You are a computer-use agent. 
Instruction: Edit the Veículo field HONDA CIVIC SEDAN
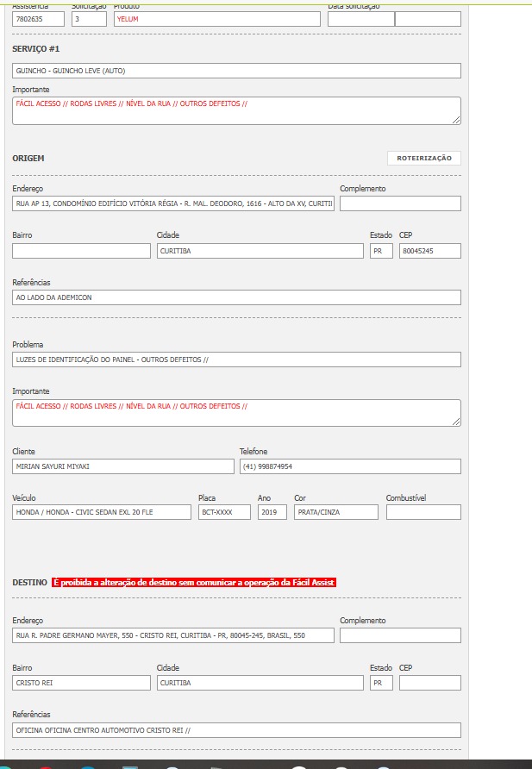click(102, 512)
